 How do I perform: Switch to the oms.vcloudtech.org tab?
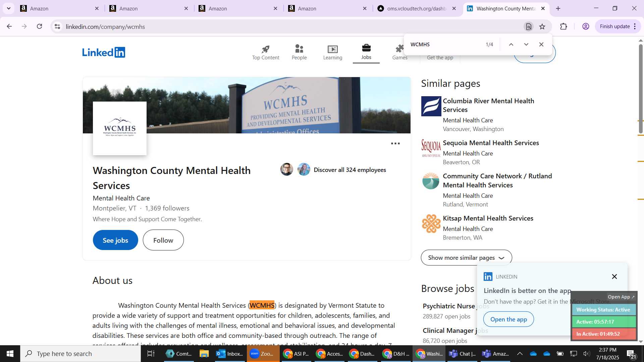[x=417, y=8]
